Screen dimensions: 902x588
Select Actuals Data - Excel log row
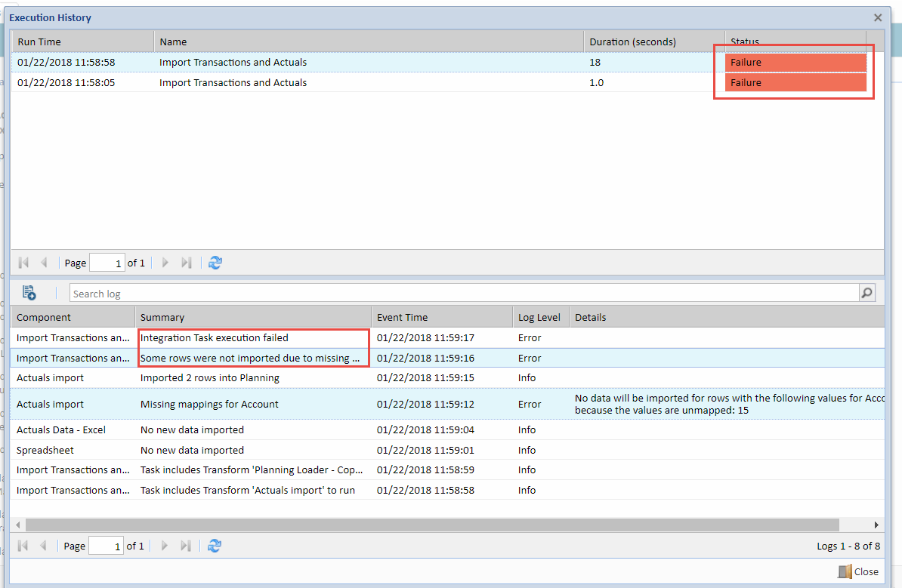tap(447, 429)
